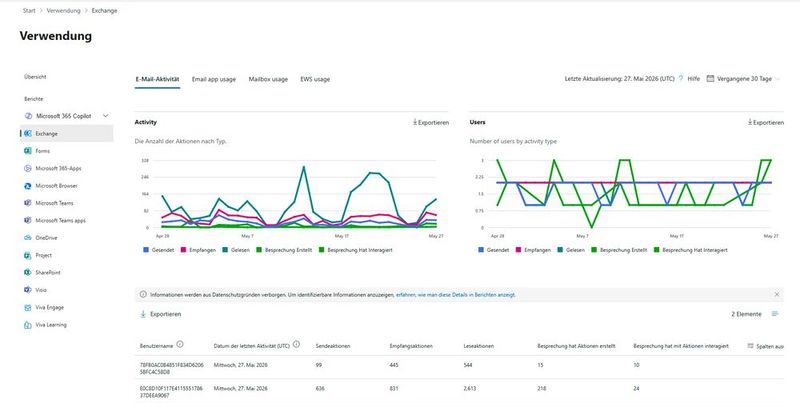Open the list filter icon beside 2 Elemente

[775, 314]
